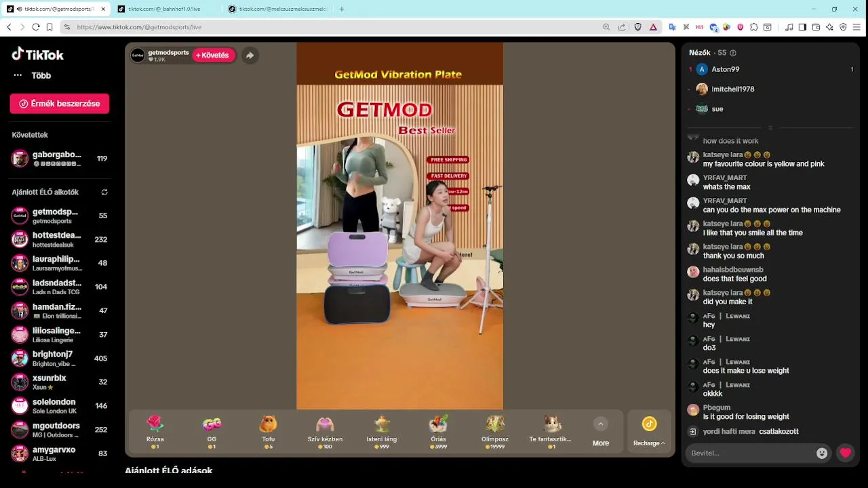The width and height of the screenshot is (868, 488).
Task: Click the share page icon in address bar
Action: (x=622, y=27)
